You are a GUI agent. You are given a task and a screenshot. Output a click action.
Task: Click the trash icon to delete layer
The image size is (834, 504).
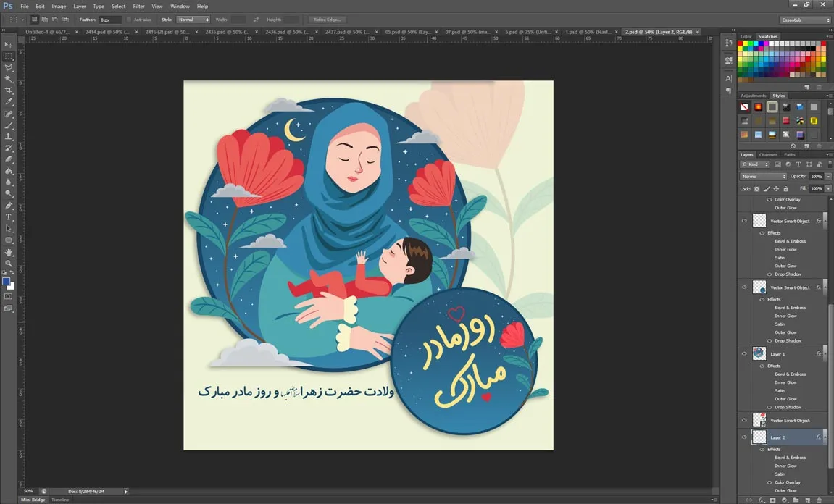pos(819,500)
